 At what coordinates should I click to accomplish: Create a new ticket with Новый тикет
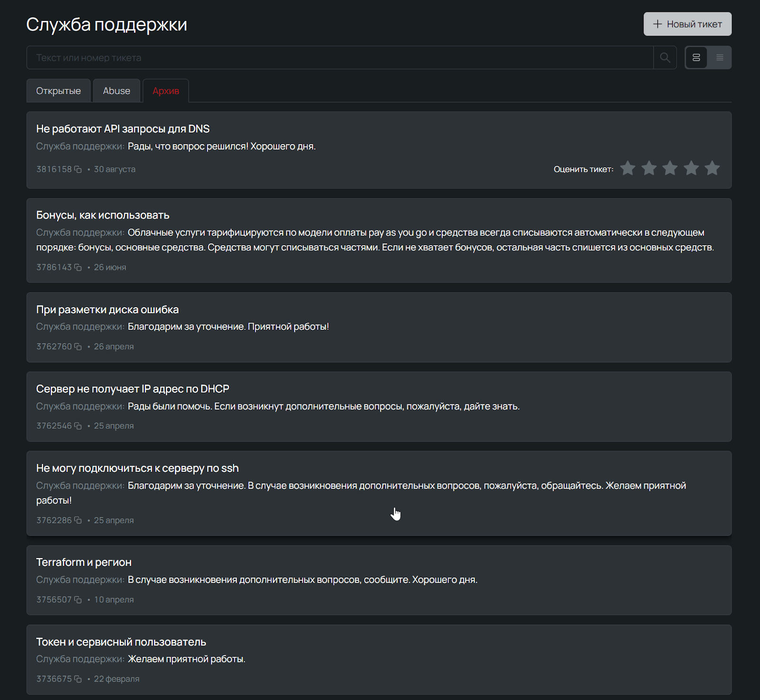point(687,24)
